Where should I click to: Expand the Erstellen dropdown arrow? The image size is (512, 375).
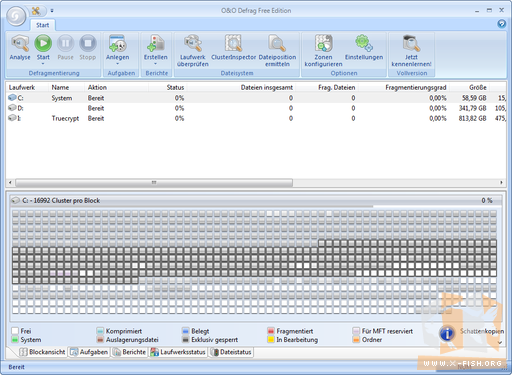tap(156, 63)
